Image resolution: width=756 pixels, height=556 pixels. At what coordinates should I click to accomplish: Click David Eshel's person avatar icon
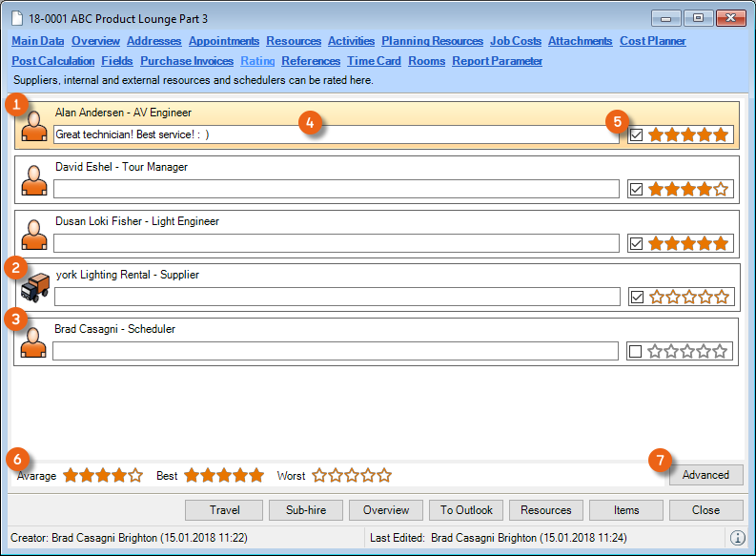coord(34,181)
